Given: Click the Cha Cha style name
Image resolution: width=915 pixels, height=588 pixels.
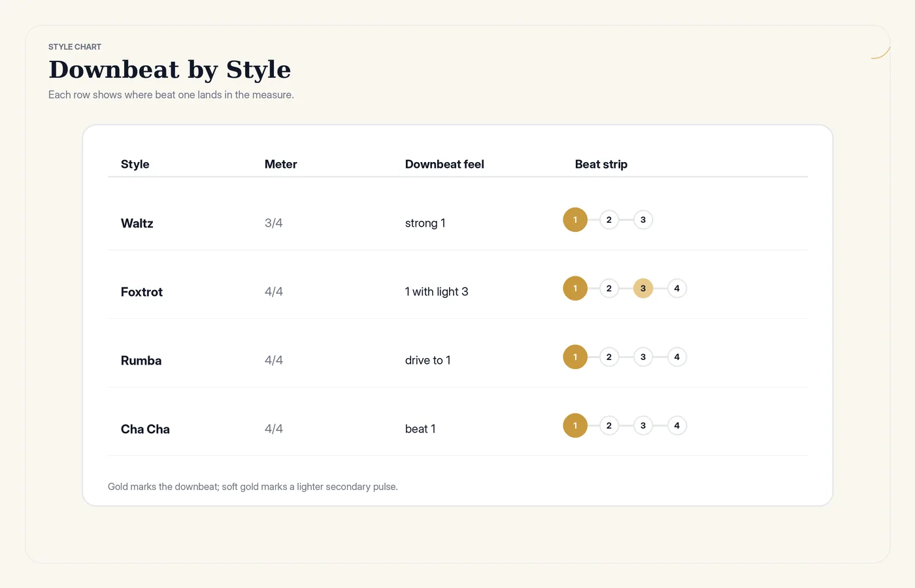Looking at the screenshot, I should 145,429.
